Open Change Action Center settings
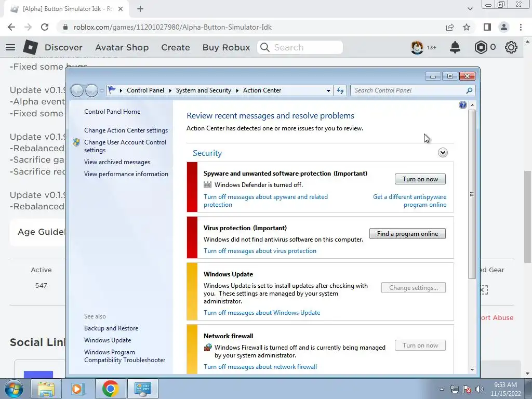Image resolution: width=532 pixels, height=399 pixels. click(126, 130)
